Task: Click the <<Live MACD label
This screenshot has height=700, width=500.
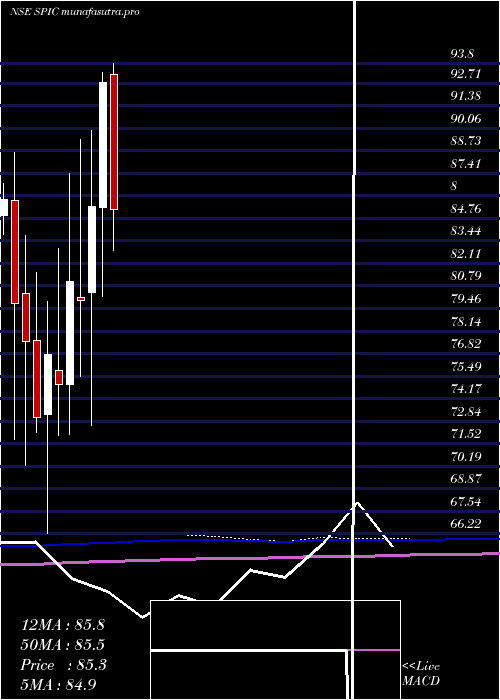Action: point(421,674)
